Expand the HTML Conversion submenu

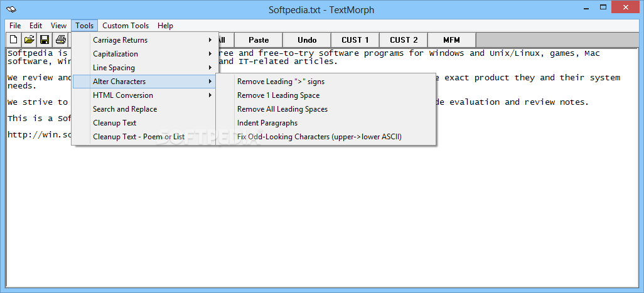point(143,95)
